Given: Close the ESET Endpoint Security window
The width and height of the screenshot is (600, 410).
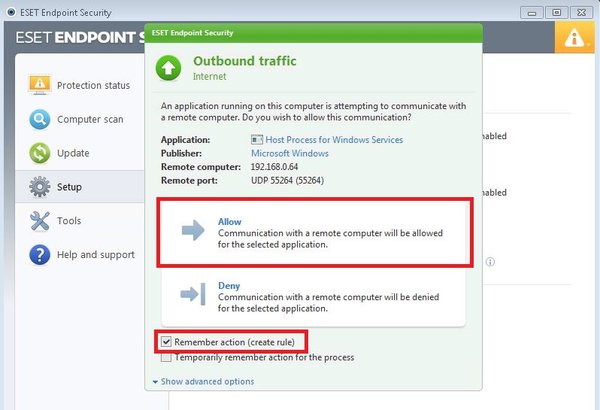Looking at the screenshot, I should point(581,13).
